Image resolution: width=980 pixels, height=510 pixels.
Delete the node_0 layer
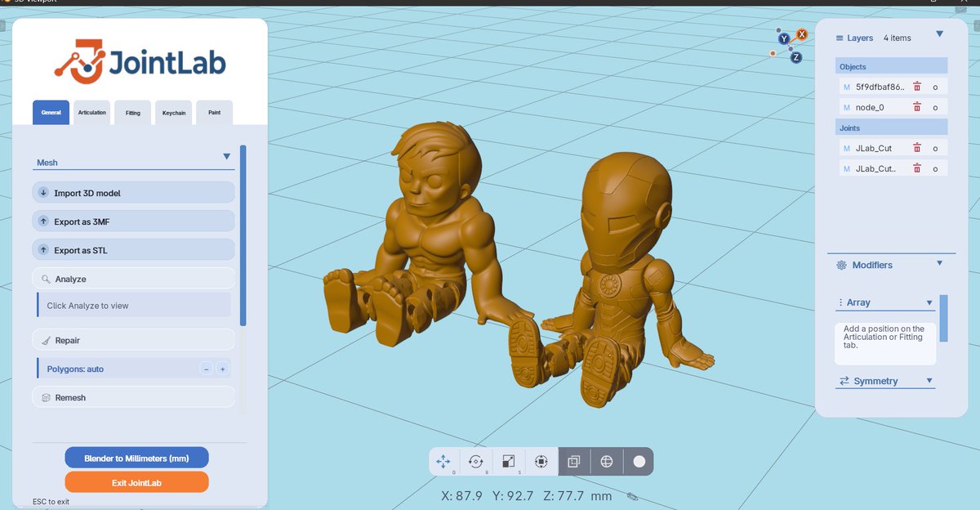pyautogui.click(x=917, y=107)
